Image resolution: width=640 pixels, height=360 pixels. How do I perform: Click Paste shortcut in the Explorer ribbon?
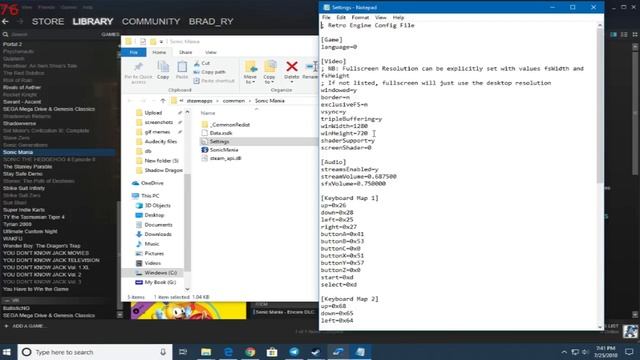point(214,81)
